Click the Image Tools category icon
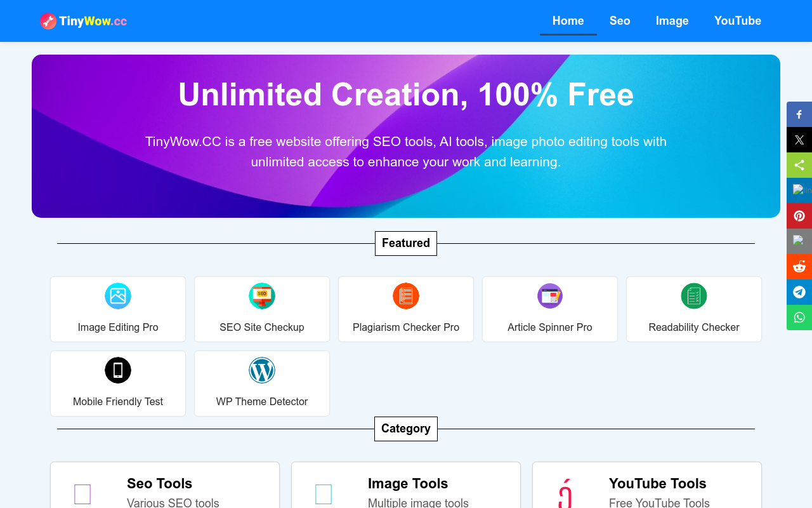The height and width of the screenshot is (508, 812). 324,494
